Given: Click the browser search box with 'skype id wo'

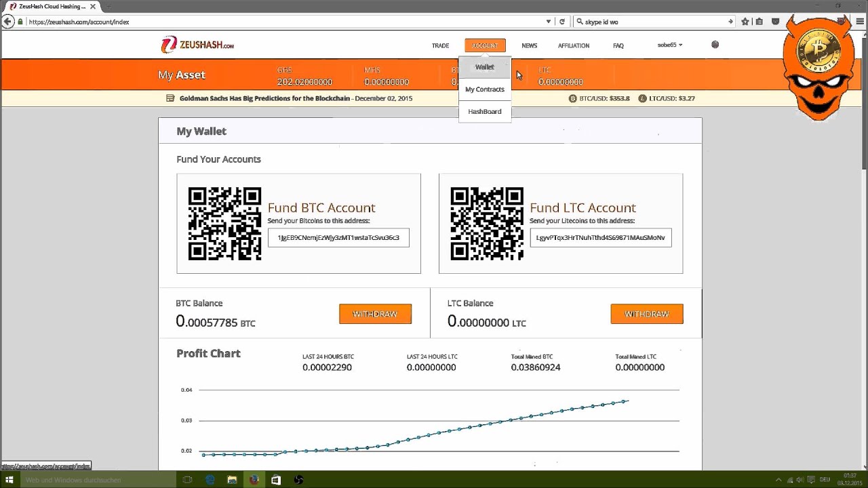Looking at the screenshot, I should click(654, 22).
